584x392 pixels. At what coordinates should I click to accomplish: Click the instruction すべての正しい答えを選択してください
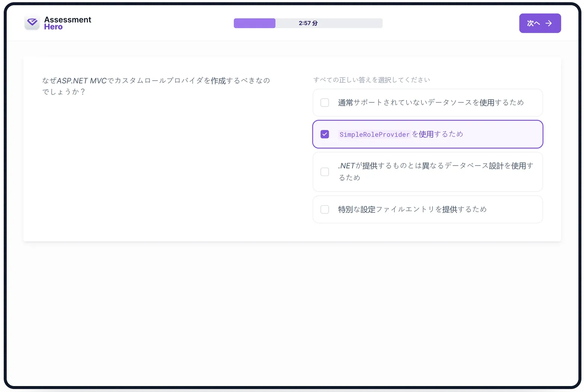[371, 80]
